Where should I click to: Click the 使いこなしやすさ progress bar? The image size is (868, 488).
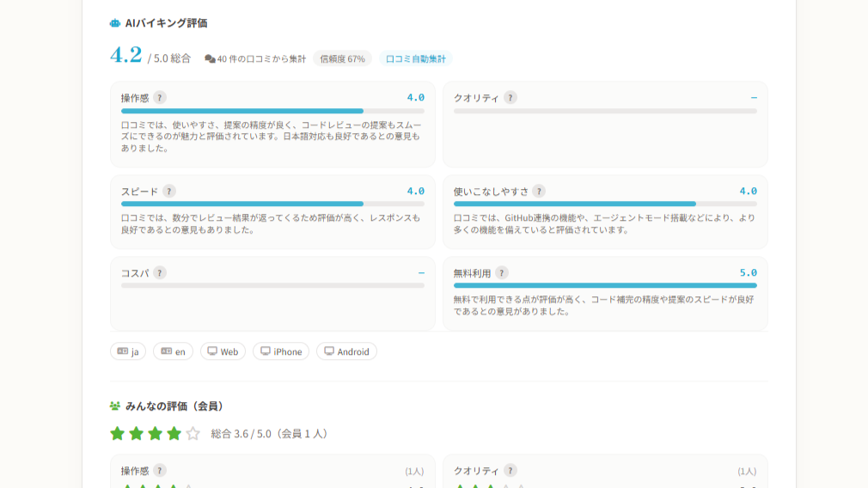pos(605,204)
